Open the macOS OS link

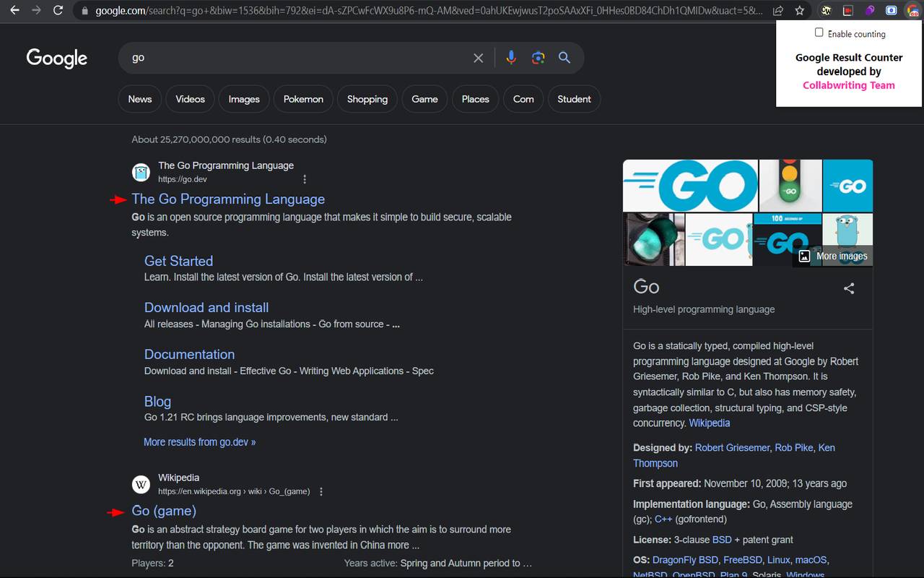click(811, 560)
